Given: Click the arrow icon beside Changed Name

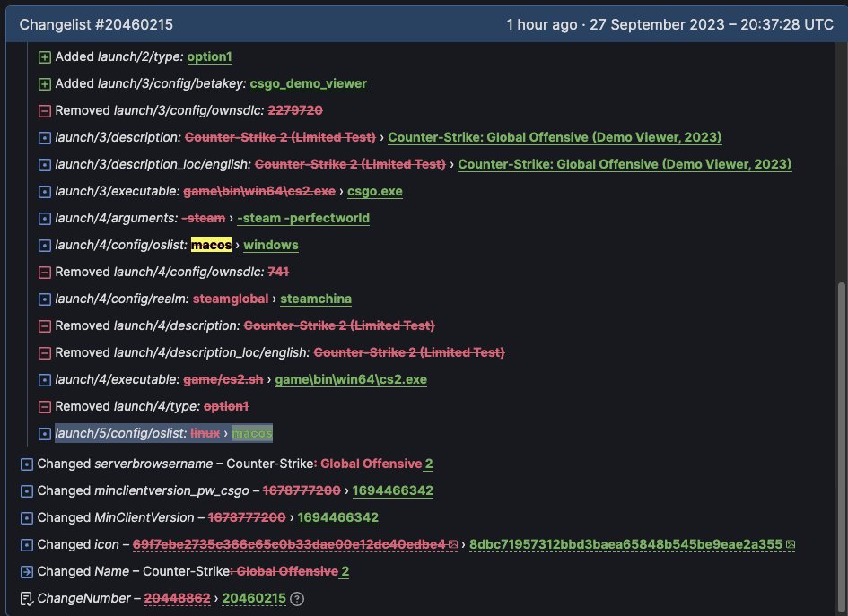Looking at the screenshot, I should (x=27, y=572).
